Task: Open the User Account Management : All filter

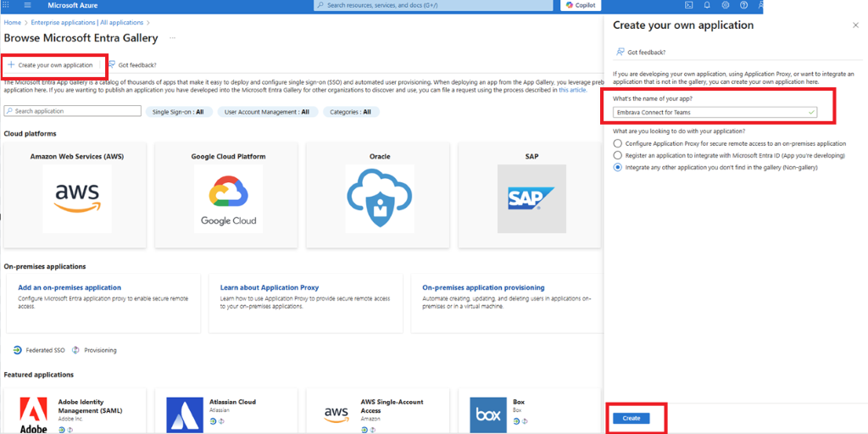Action: point(267,112)
